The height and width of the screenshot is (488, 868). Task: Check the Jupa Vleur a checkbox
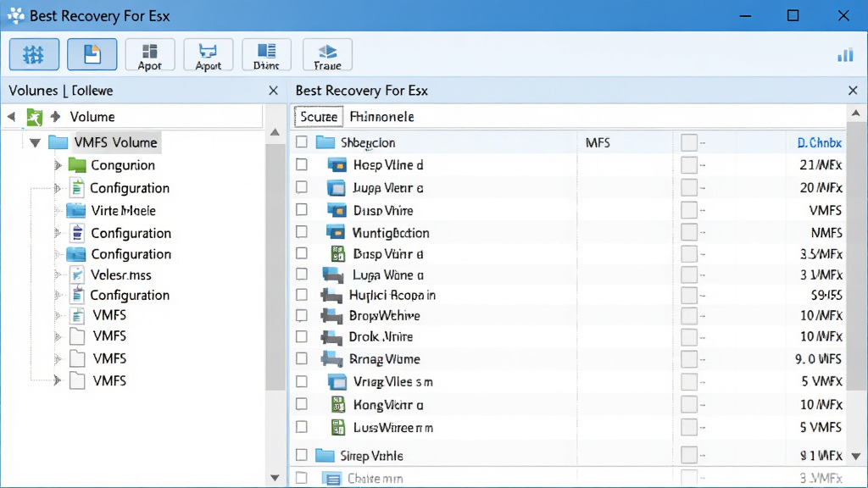[x=301, y=187]
